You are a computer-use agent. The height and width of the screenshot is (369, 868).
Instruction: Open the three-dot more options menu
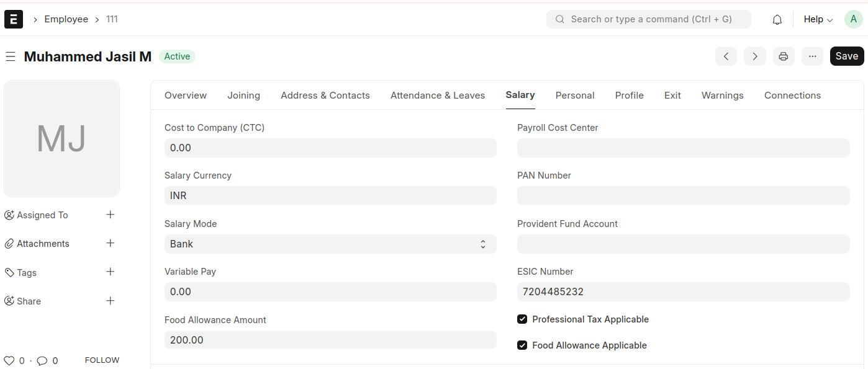click(x=812, y=56)
